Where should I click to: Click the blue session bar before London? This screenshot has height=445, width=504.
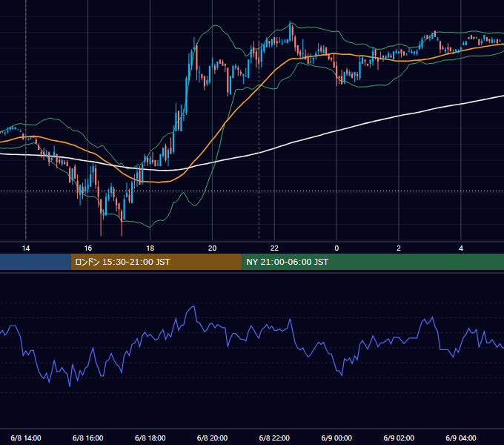[x=36, y=262]
